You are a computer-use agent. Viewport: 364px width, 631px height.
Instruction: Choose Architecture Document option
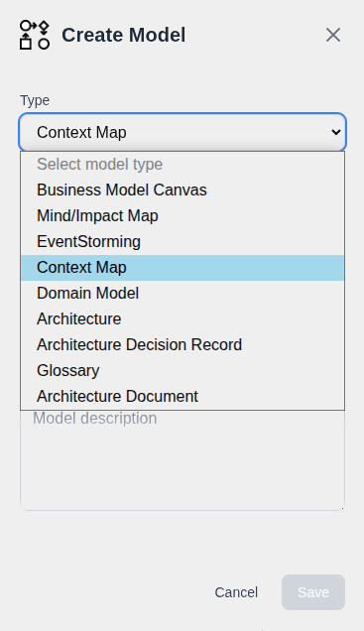182,397
